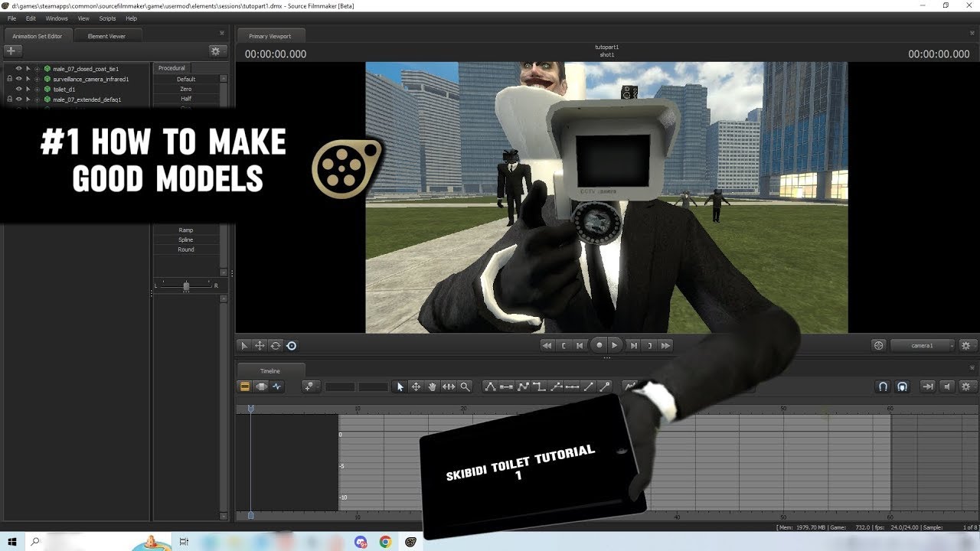The width and height of the screenshot is (980, 551).
Task: Activate the viewport rotate manipulator
Action: pos(276,346)
